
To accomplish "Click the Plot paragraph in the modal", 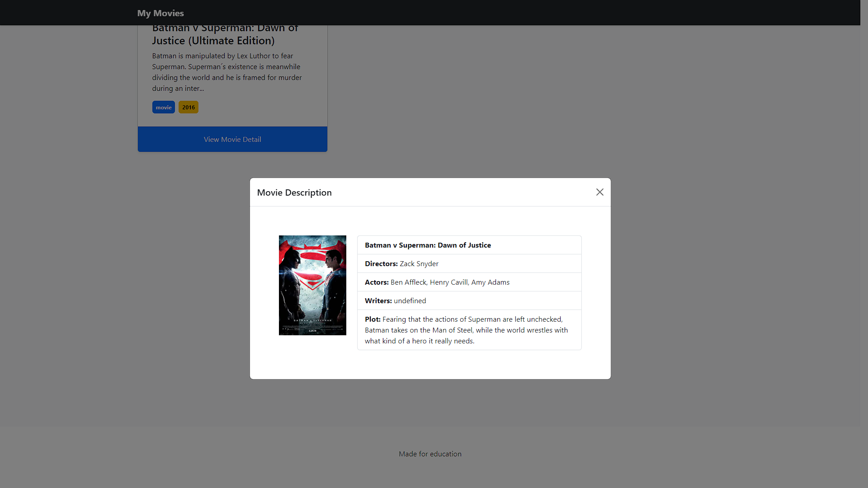I will (466, 330).
